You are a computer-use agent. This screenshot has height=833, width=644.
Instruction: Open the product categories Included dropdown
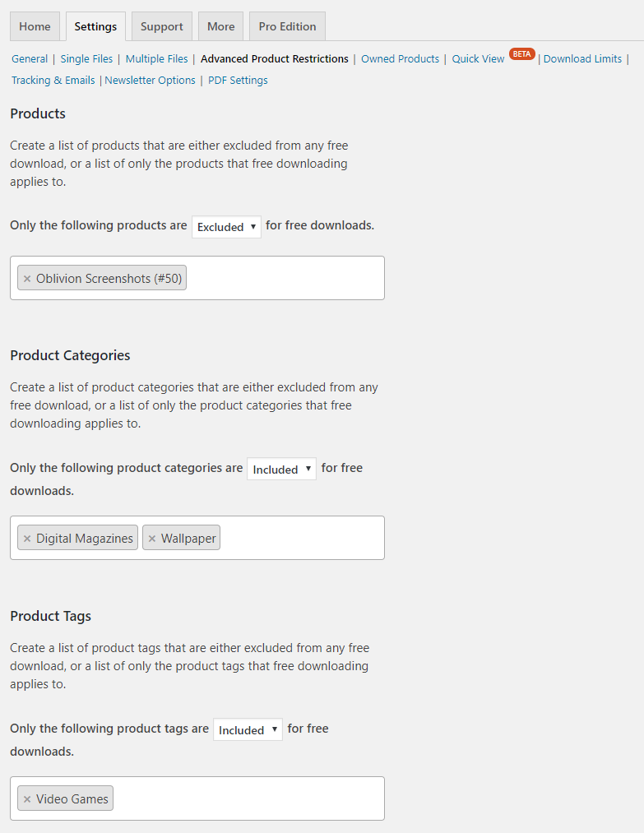click(281, 470)
